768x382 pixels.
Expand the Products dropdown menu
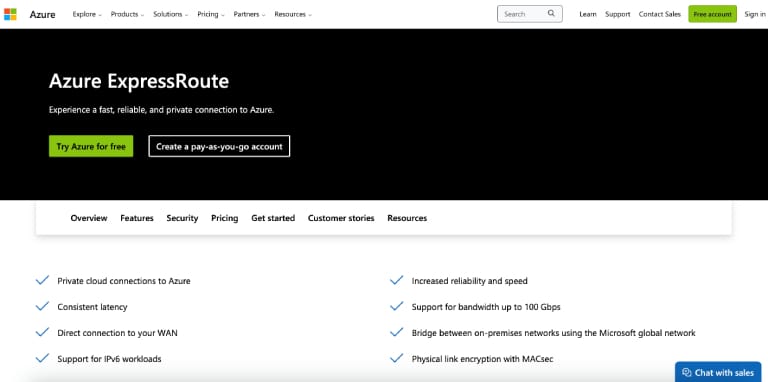pyautogui.click(x=127, y=14)
